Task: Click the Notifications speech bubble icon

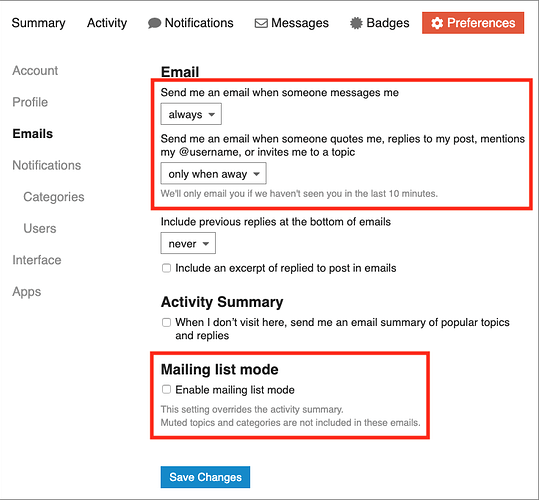Action: coord(154,23)
